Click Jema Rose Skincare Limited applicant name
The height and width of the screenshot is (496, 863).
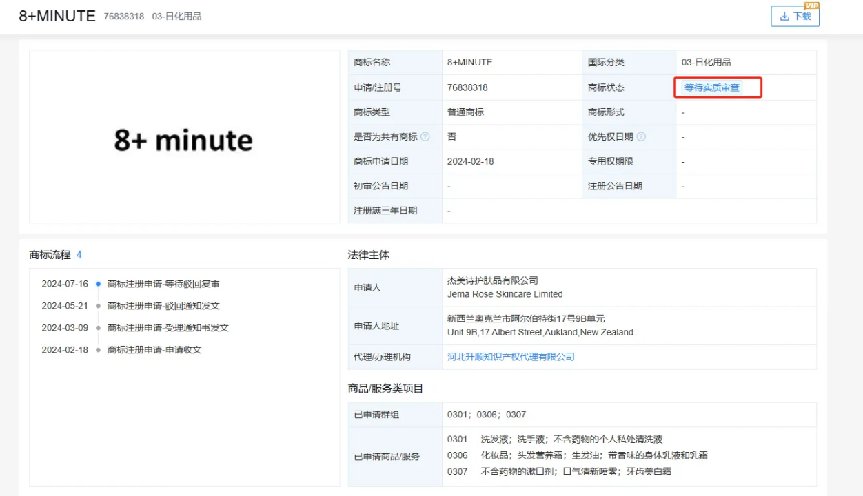coord(505,294)
